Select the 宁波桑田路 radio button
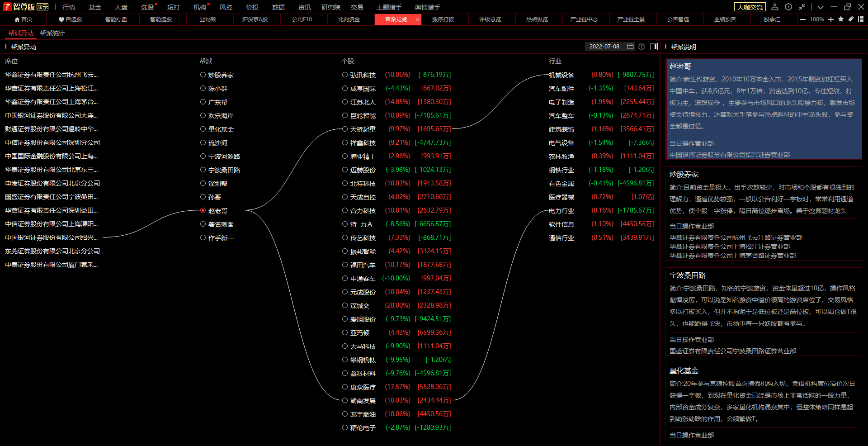Image resolution: width=868 pixels, height=446 pixels. point(203,170)
